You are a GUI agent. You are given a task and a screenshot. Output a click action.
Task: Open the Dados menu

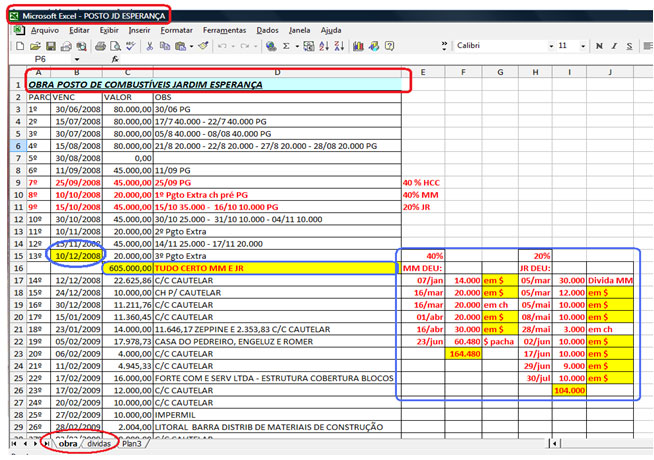(267, 30)
